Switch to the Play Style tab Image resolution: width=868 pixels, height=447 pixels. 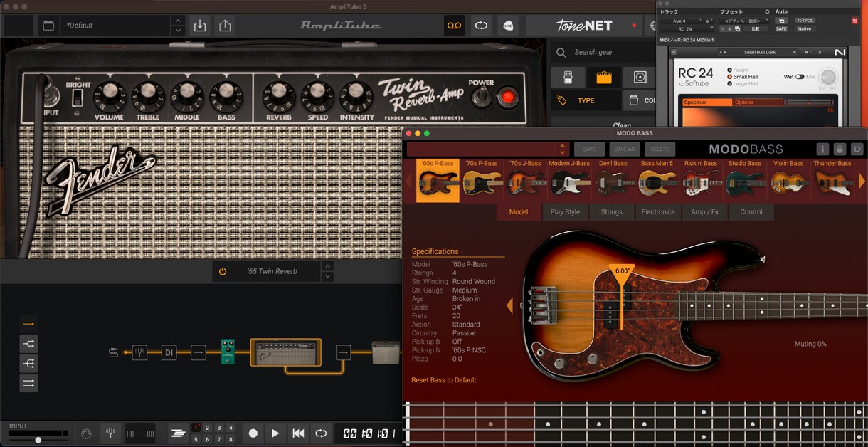click(565, 211)
